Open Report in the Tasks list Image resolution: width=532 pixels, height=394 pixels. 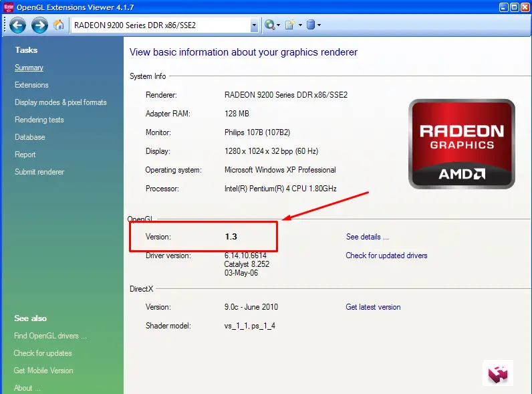(25, 155)
